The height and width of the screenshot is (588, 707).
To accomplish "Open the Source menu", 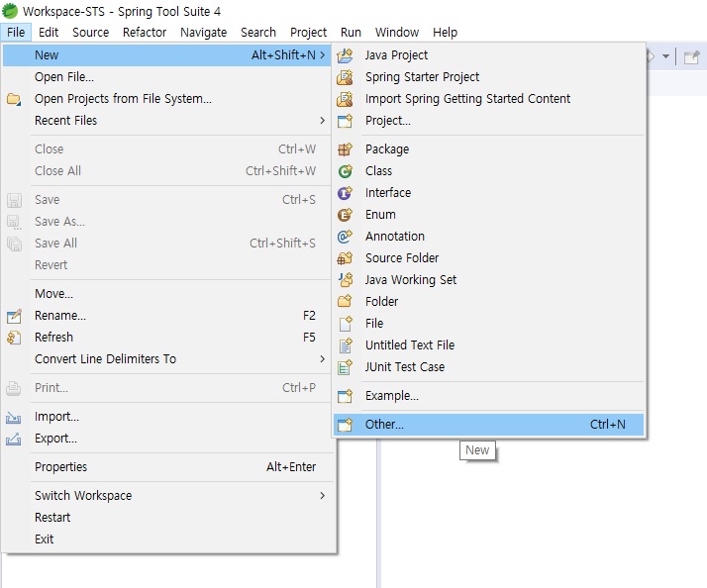I will pyautogui.click(x=91, y=33).
